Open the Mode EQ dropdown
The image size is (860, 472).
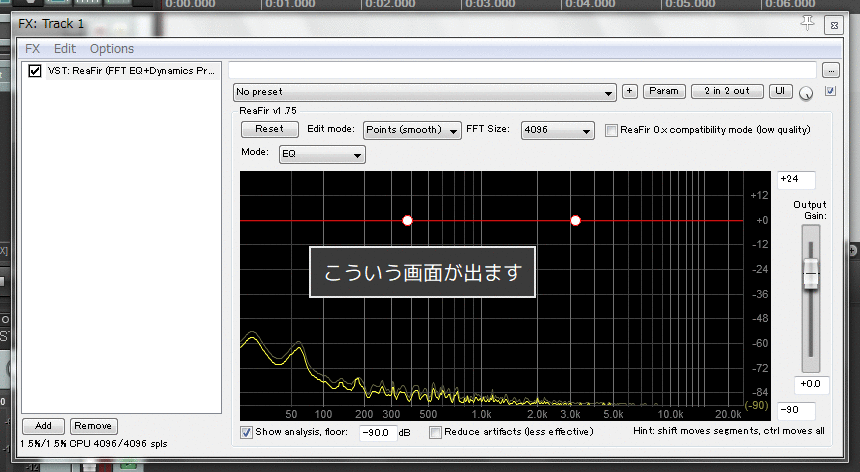(322, 154)
